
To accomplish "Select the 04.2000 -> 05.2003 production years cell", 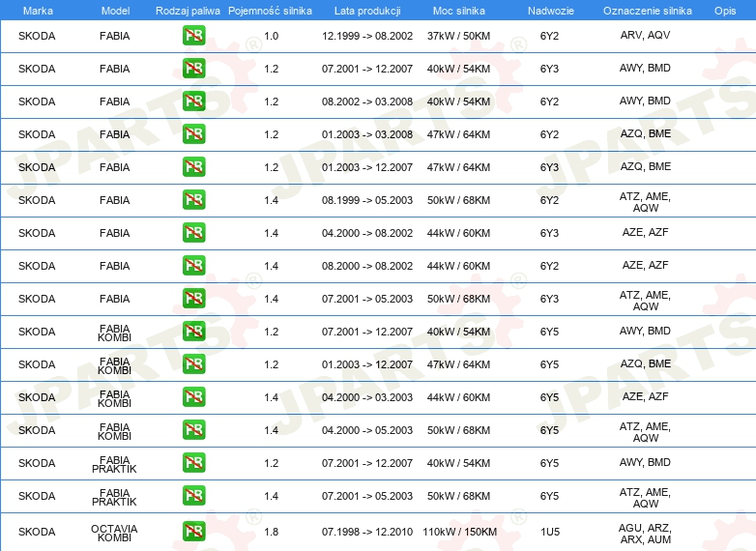I will pyautogui.click(x=367, y=430).
